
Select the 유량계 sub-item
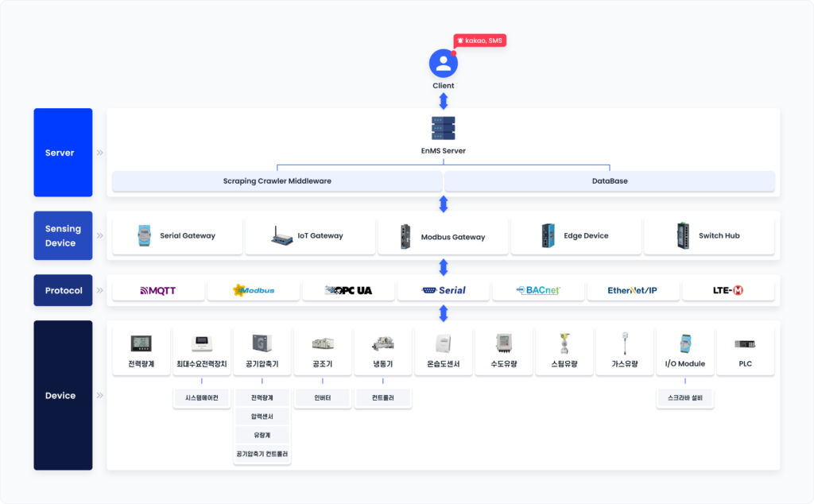pos(262,435)
